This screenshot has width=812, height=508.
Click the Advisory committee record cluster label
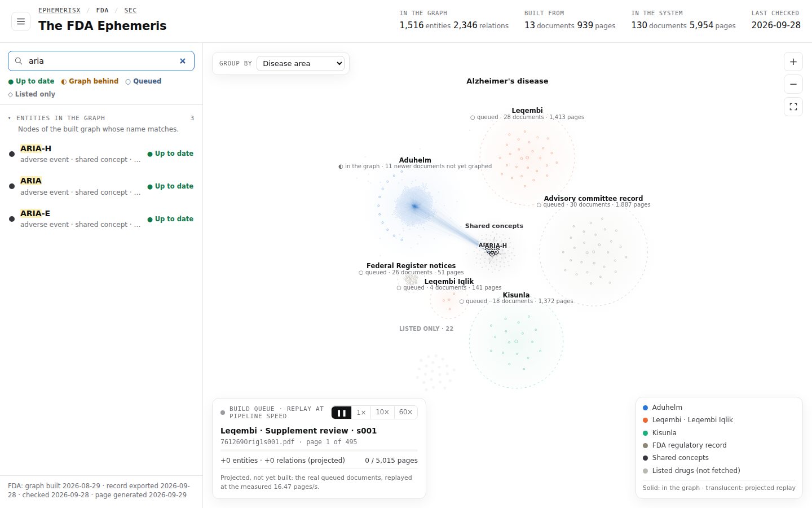(x=593, y=199)
